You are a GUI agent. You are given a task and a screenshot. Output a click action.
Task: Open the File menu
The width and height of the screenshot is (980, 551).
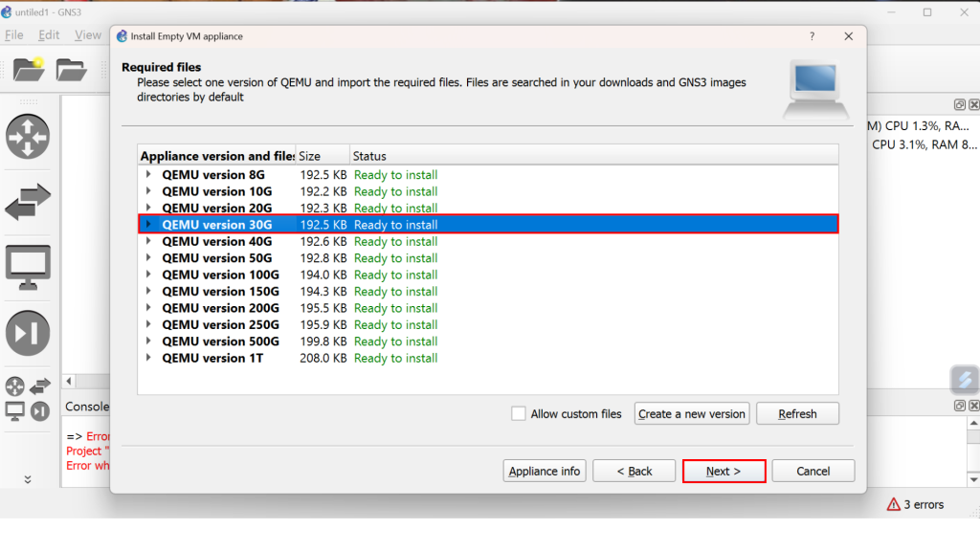(x=14, y=35)
